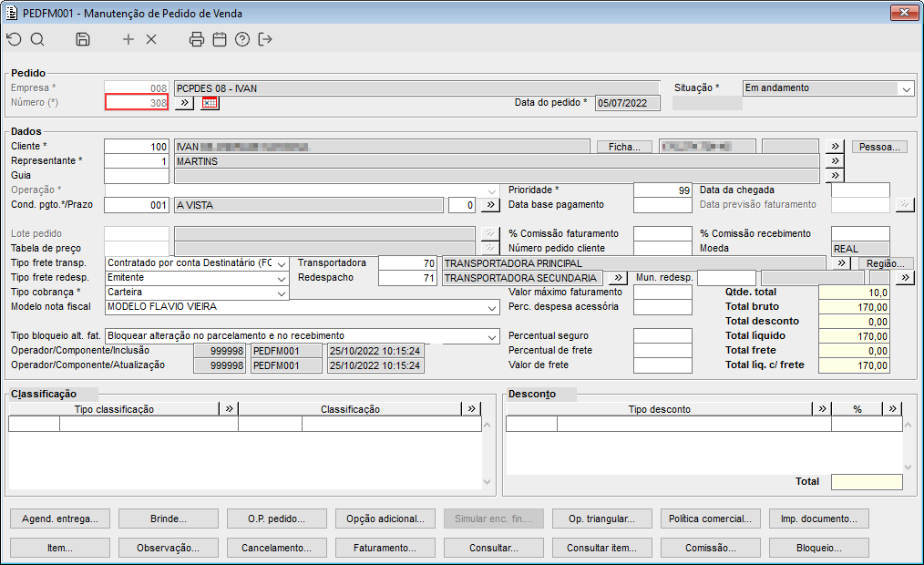Add a new record with the plus icon

pyautogui.click(x=128, y=39)
